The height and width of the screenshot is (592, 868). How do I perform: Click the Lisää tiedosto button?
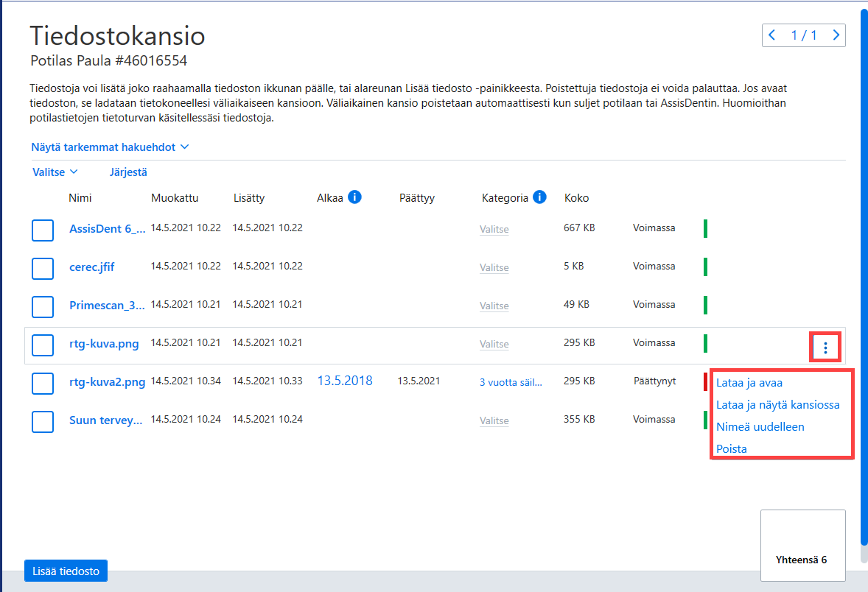[66, 571]
